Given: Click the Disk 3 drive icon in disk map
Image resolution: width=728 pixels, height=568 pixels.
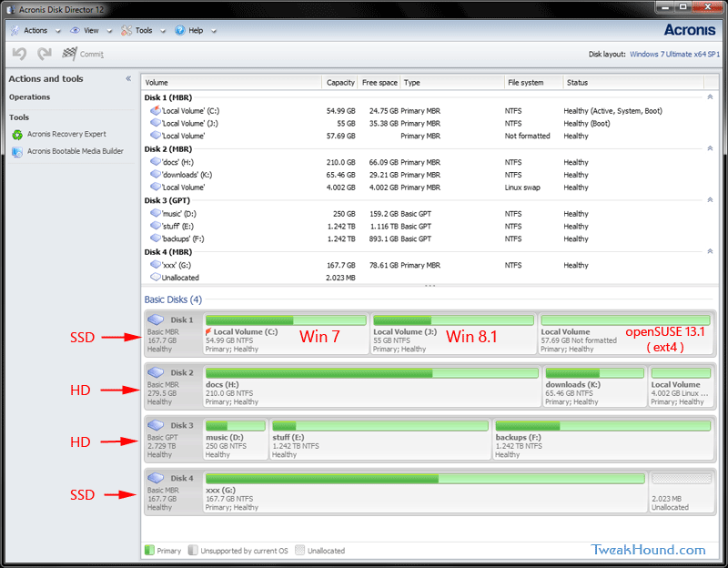Looking at the screenshot, I should pyautogui.click(x=156, y=425).
